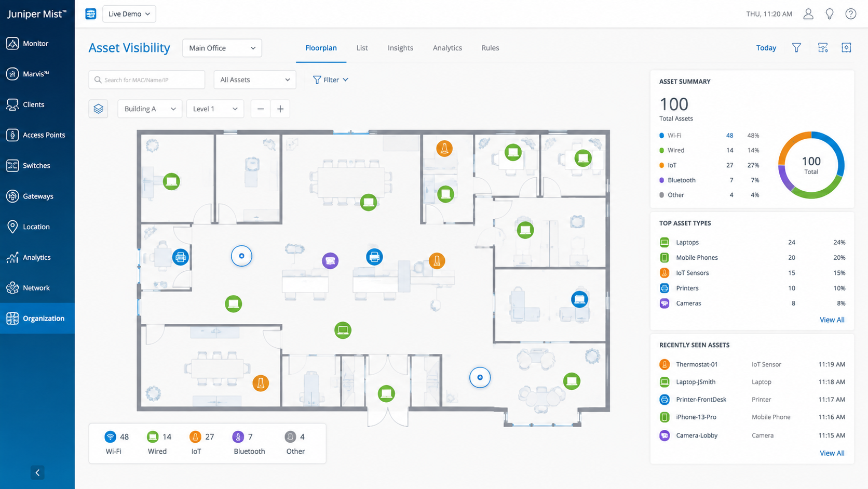The image size is (868, 489).
Task: Open the Monitor section in sidebar
Action: (x=37, y=44)
